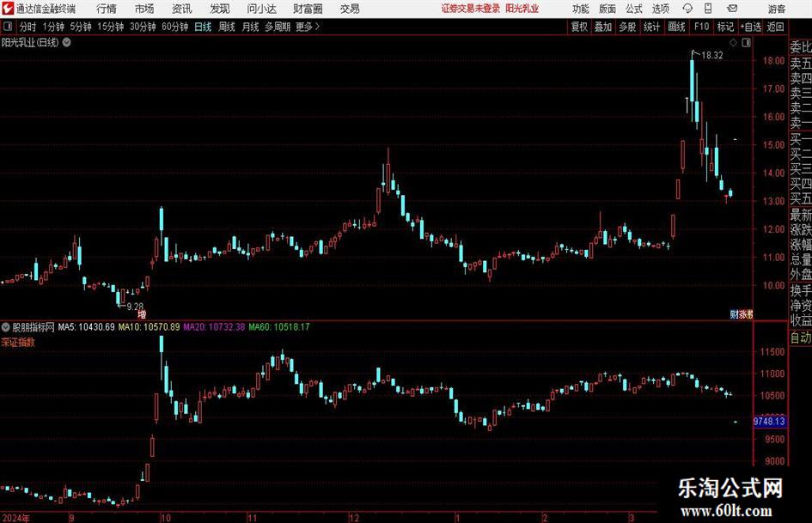Viewport: 812px width, 523px height.
Task: Click the 2024年 date axis label
Action: [x=15, y=518]
